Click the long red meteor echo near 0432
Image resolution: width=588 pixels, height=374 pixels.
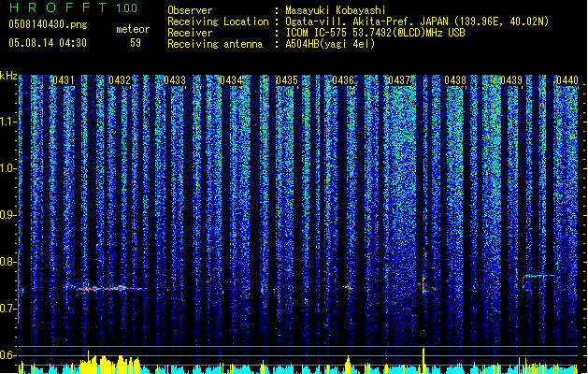pyautogui.click(x=108, y=289)
